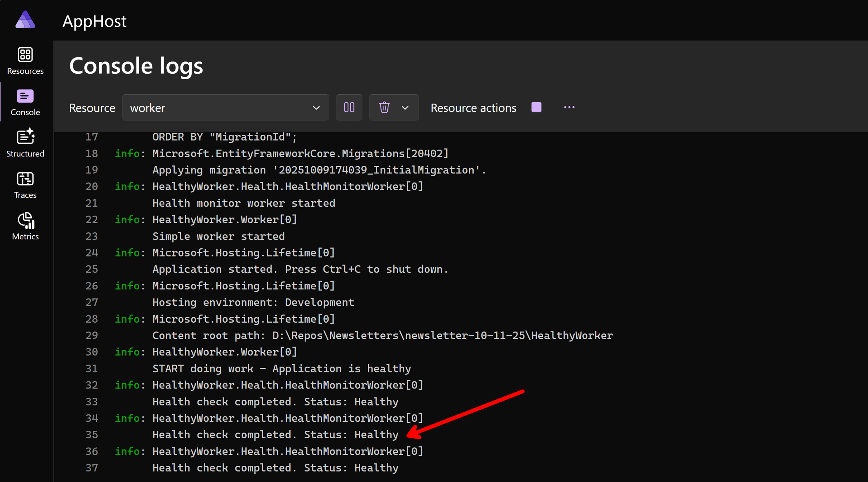Click the Aspire logo icon

[x=25, y=20]
